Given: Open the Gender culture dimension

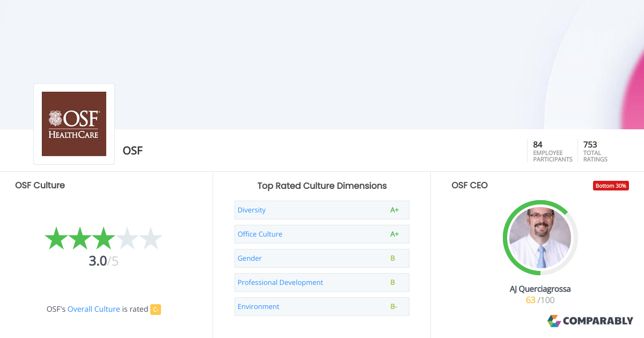Looking at the screenshot, I should point(322,258).
